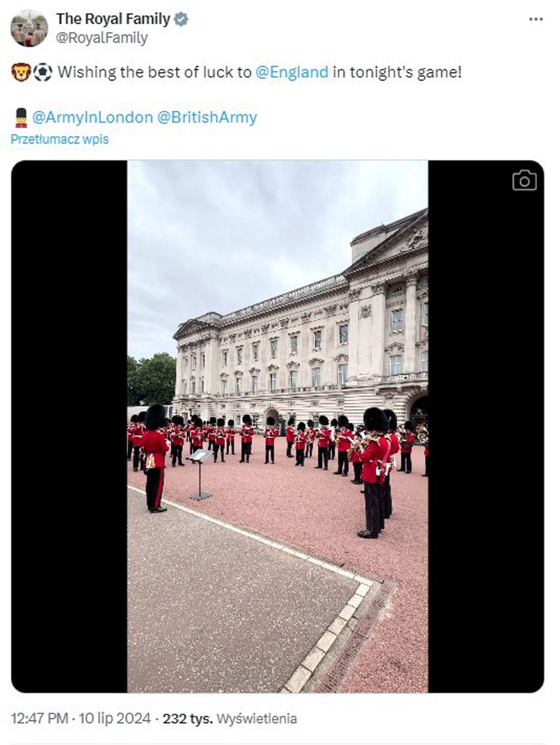
Task: Open the Buckingham Palace video thumbnail
Action: click(x=277, y=426)
